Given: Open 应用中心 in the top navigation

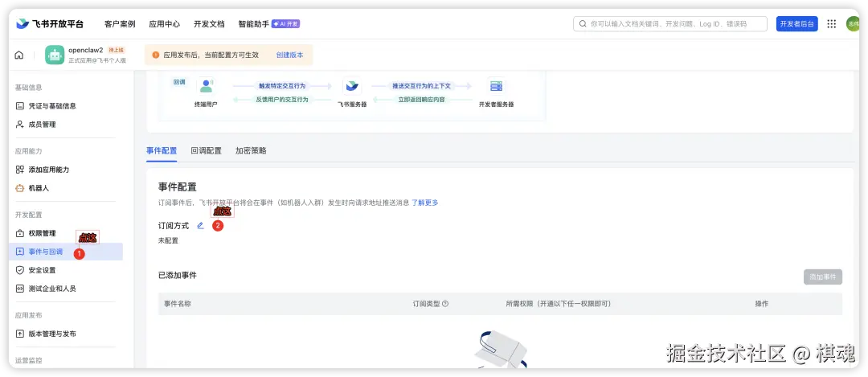Looking at the screenshot, I should coord(165,24).
